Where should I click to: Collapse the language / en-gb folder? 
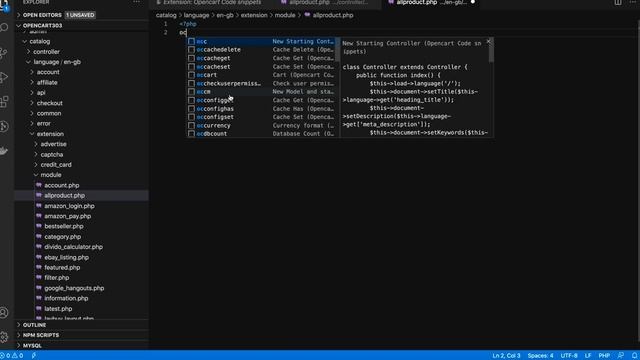point(57,62)
